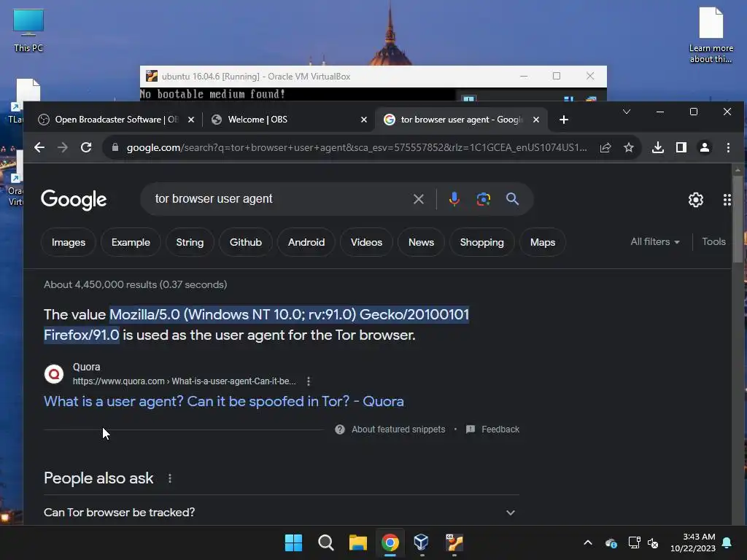Filter results by Videos
The width and height of the screenshot is (747, 560).
point(366,242)
